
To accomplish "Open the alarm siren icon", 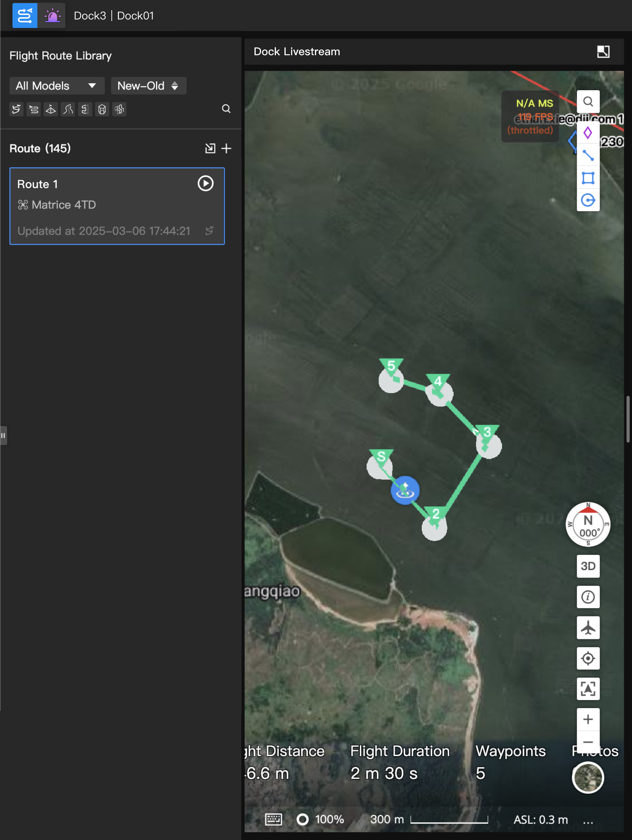I will click(52, 16).
